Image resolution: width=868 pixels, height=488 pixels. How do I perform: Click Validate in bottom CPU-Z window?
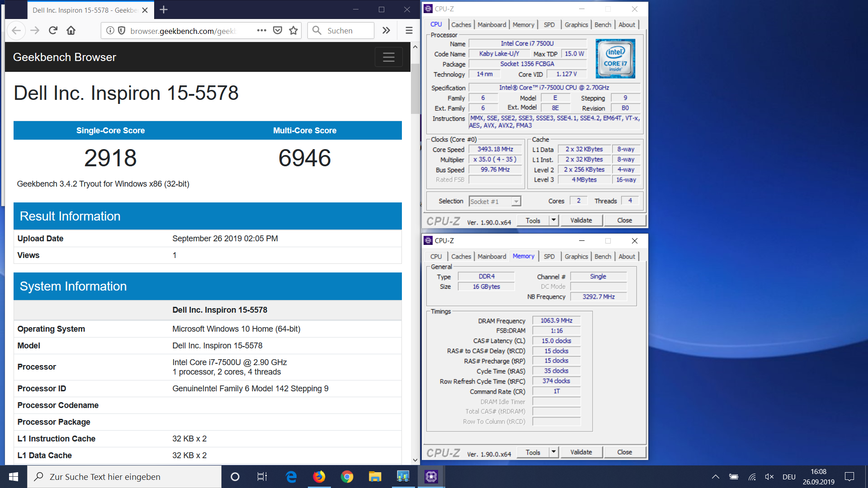(x=581, y=452)
